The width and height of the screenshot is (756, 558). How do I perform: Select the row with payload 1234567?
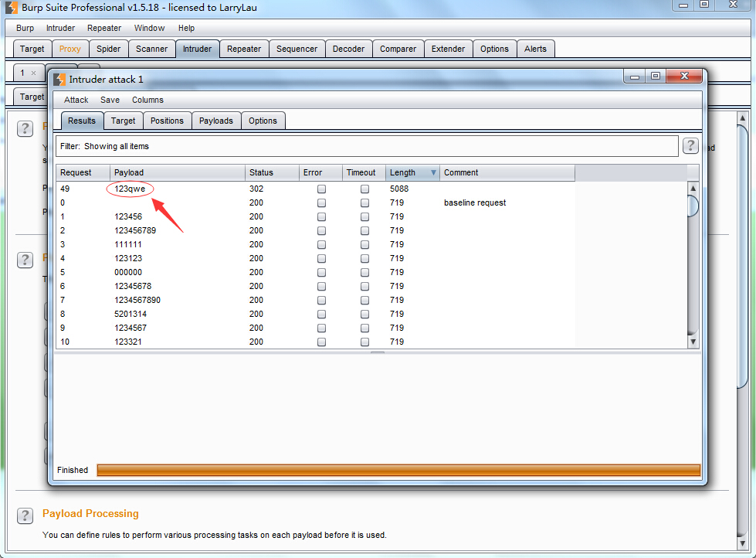pos(315,328)
